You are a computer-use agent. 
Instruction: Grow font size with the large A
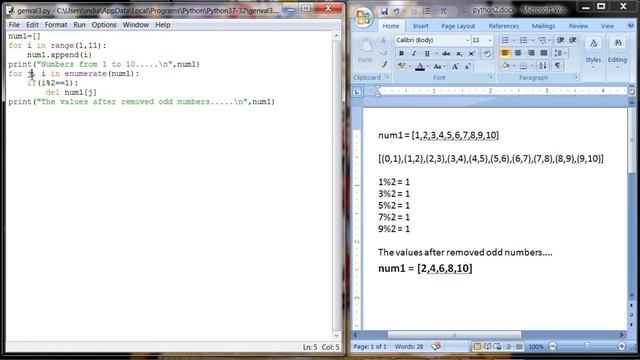tap(455, 66)
